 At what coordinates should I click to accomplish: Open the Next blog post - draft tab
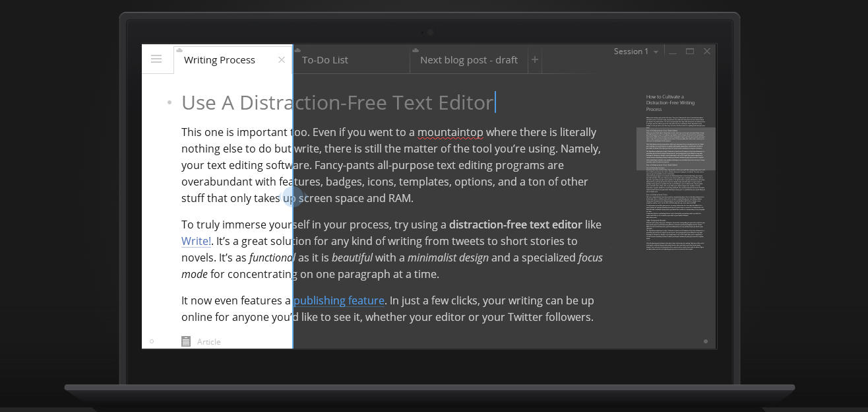tap(468, 60)
